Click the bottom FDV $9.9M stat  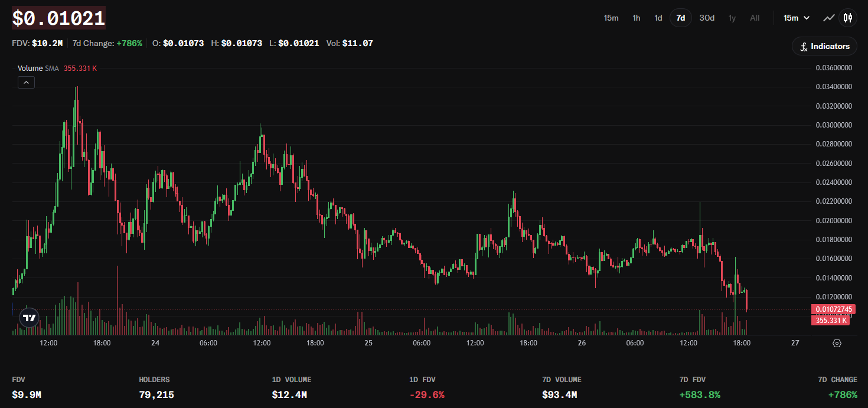click(x=27, y=387)
